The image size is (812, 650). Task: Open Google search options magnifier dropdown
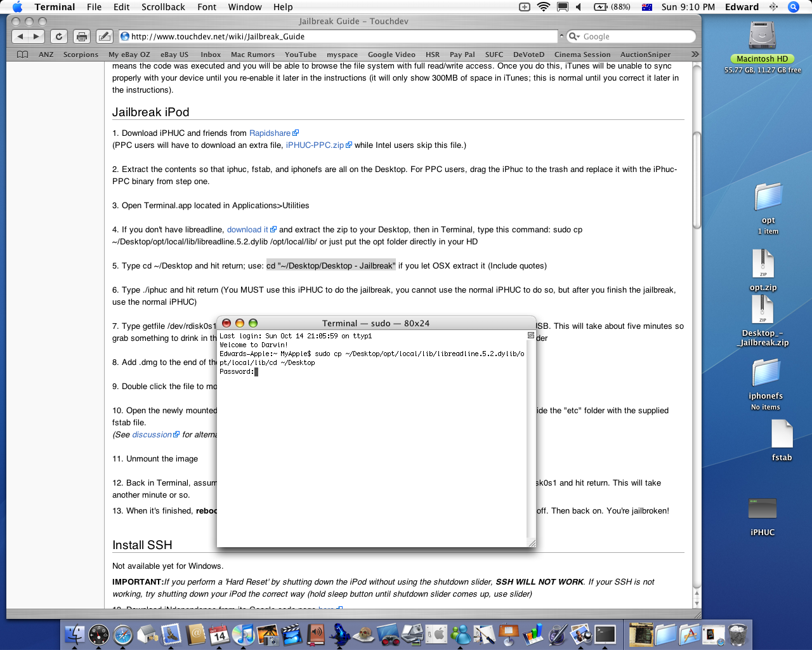(575, 37)
